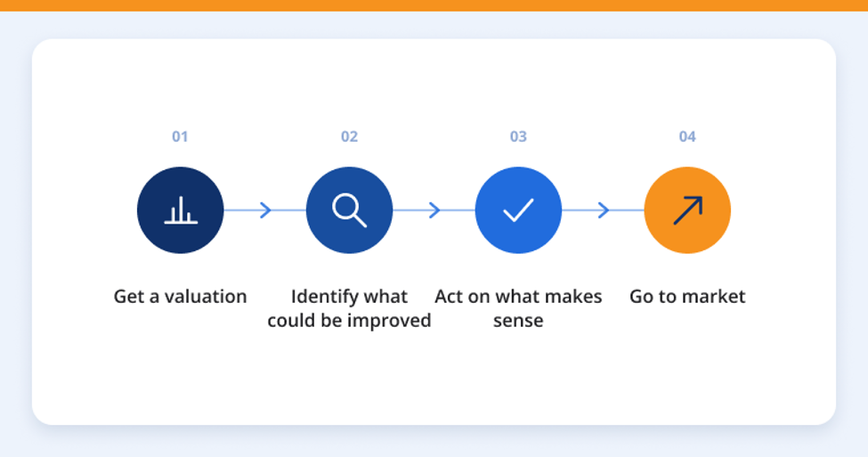Screen dimensions: 868x457
Task: Click arrow between steps 02 and 03
Action: click(434, 210)
